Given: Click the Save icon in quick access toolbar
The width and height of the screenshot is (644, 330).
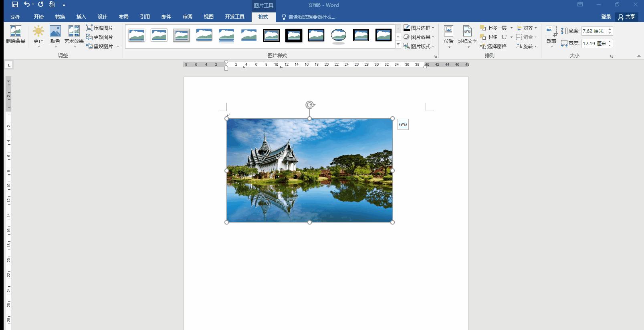Looking at the screenshot, I should click(x=15, y=5).
